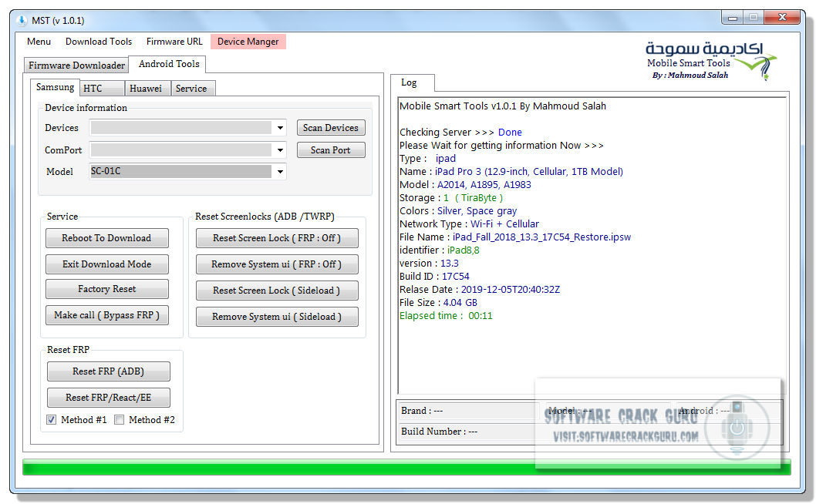This screenshot has height=504, width=816.
Task: Click the 'A2014, A1895, A1983' model text
Action: tap(484, 185)
